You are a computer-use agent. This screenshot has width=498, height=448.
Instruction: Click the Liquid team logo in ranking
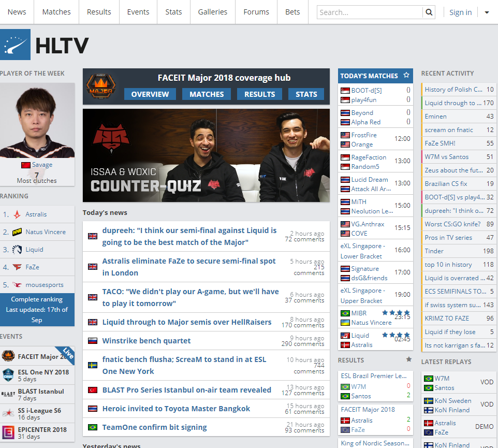pos(17,250)
